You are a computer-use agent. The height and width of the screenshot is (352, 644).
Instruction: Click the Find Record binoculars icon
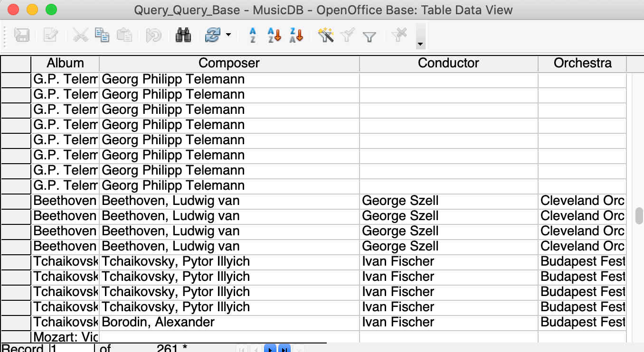click(183, 35)
